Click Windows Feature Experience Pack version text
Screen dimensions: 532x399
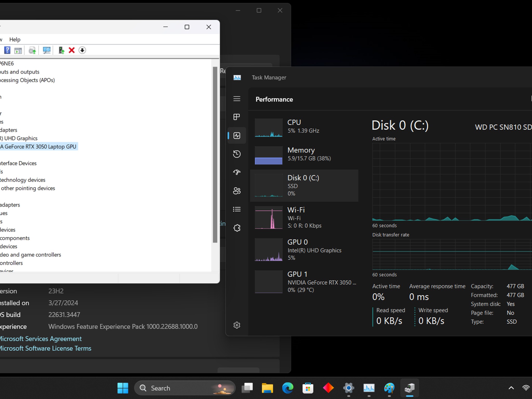tap(123, 327)
